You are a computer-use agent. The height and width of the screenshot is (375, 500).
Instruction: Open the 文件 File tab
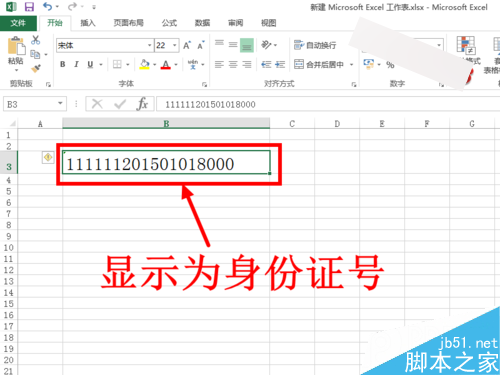coord(18,23)
